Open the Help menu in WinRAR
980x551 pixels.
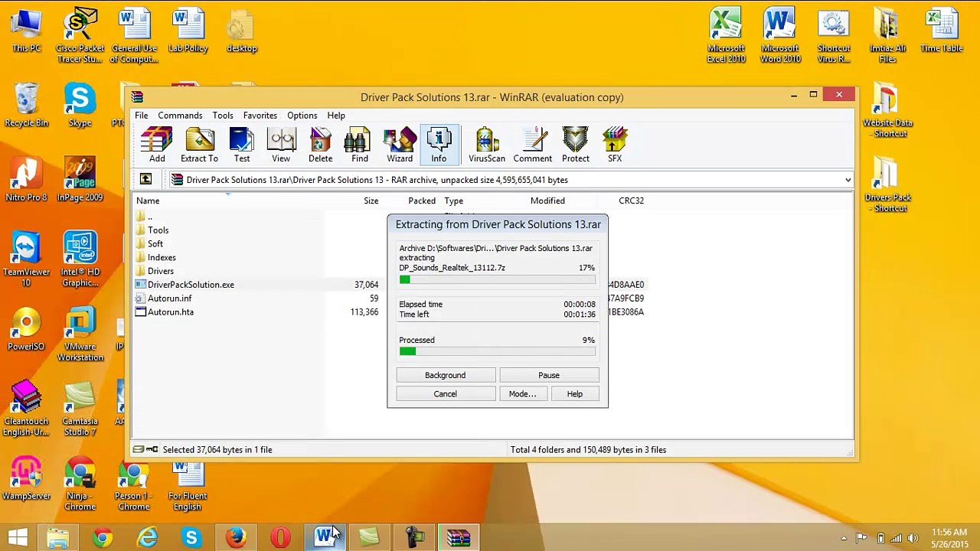tap(336, 116)
